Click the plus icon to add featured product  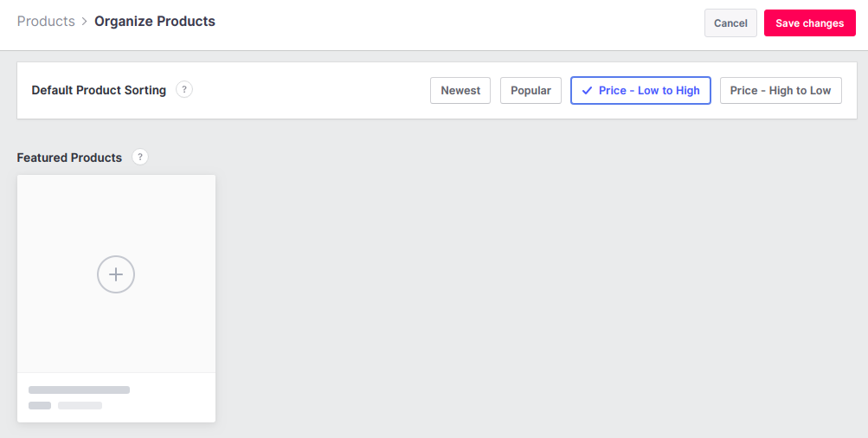click(x=116, y=274)
